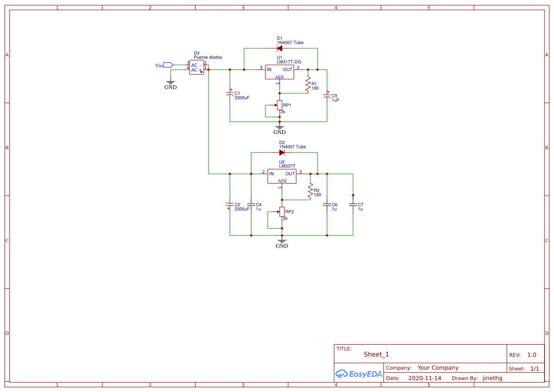
Task: Click the 'Drawn By:' field label
Action: tap(464, 378)
